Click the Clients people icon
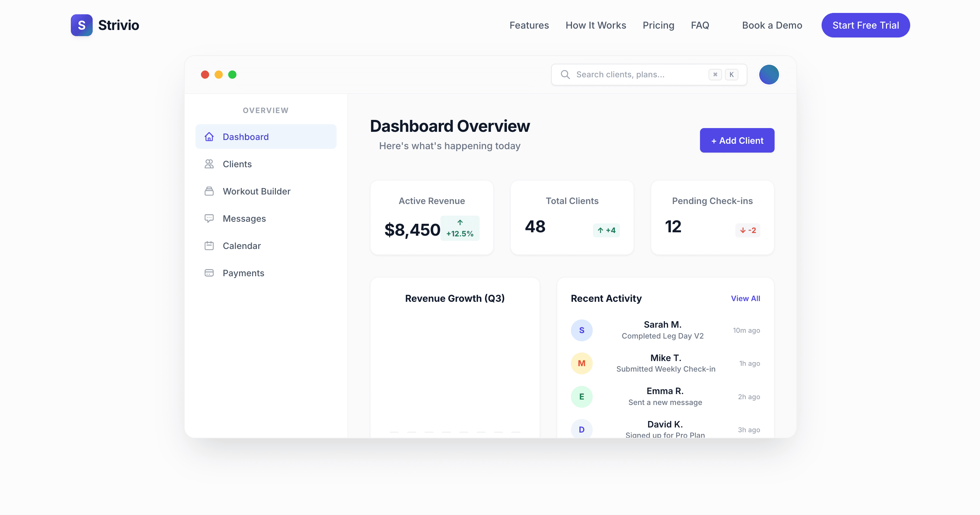The width and height of the screenshot is (980, 515). (x=209, y=164)
